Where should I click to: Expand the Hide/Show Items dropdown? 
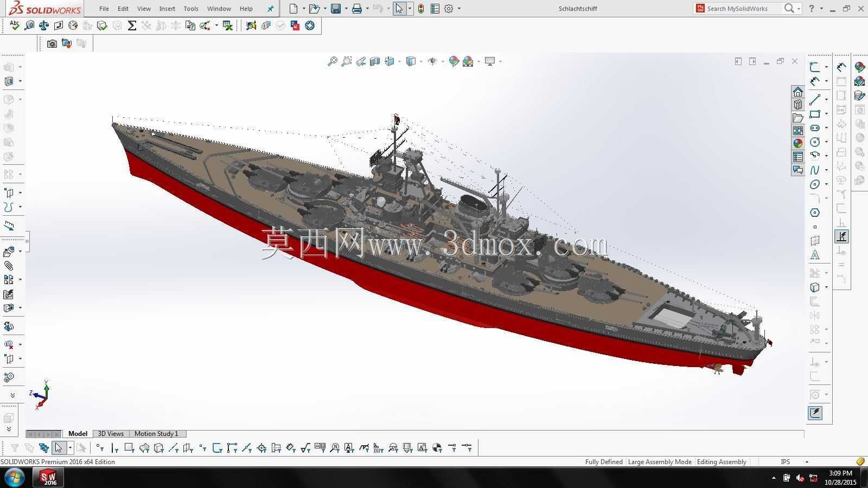pos(443,61)
